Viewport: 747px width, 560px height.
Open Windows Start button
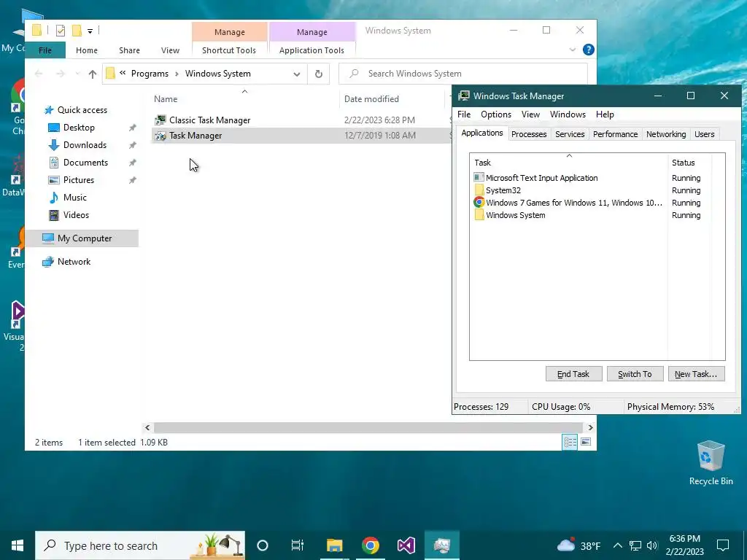coord(18,545)
